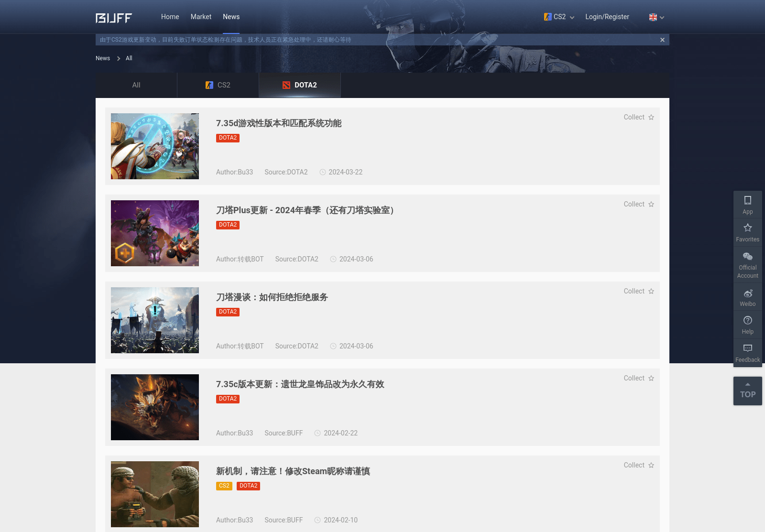Collect the 新机制 Steam昵称 article
765x532 pixels.
(639, 465)
